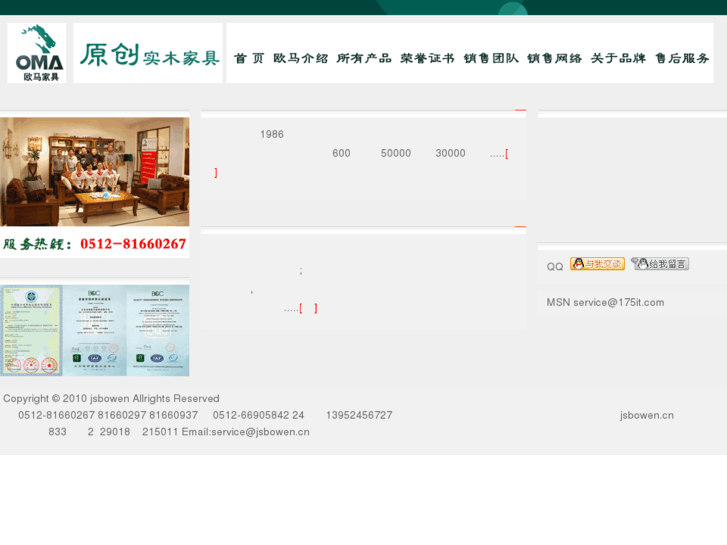727x545 pixels.
Task: Click the QQ 给我留言 message button
Action: [x=660, y=264]
